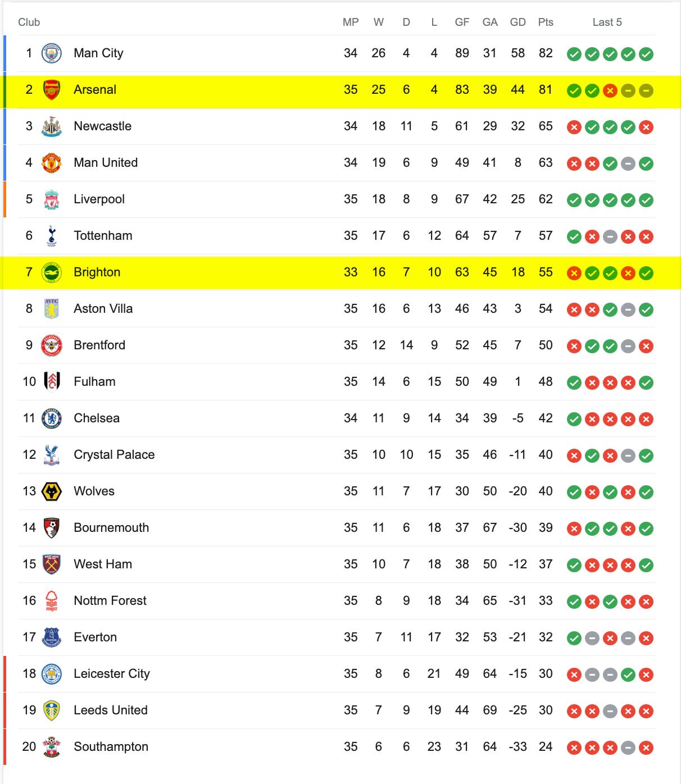Open the Crystal Palace team link

point(114,455)
